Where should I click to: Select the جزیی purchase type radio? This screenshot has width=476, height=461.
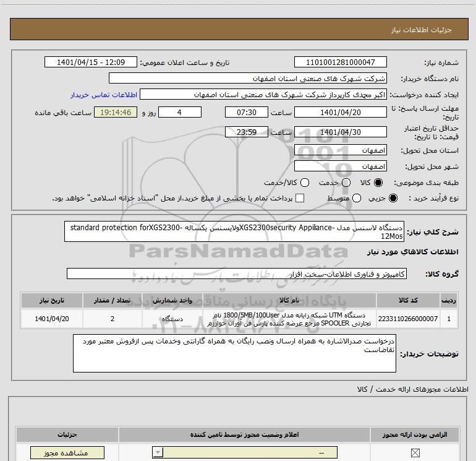393,198
